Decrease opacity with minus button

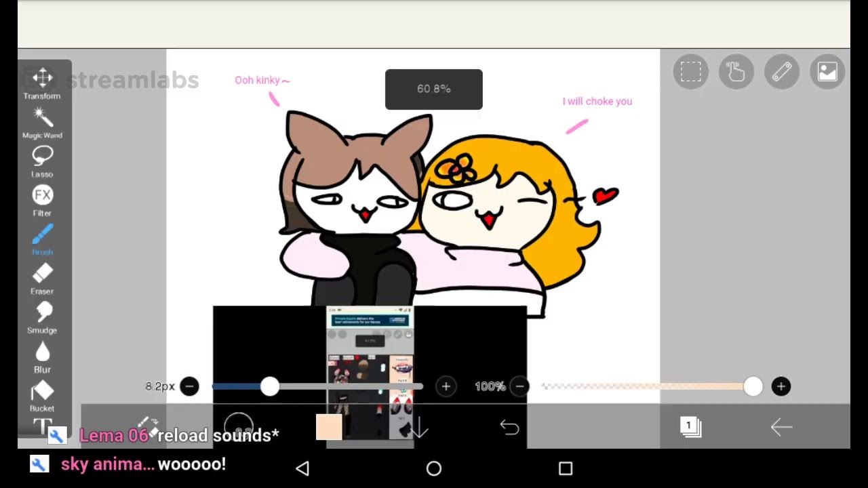[x=519, y=386]
